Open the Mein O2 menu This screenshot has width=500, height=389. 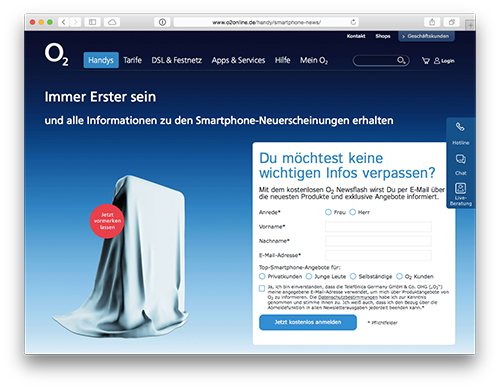[314, 60]
